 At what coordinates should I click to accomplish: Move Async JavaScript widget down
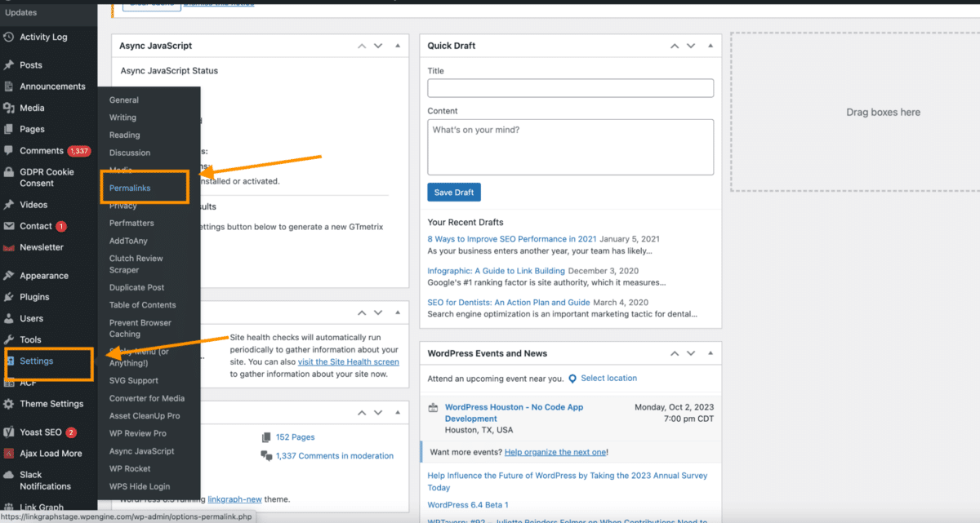coord(378,46)
